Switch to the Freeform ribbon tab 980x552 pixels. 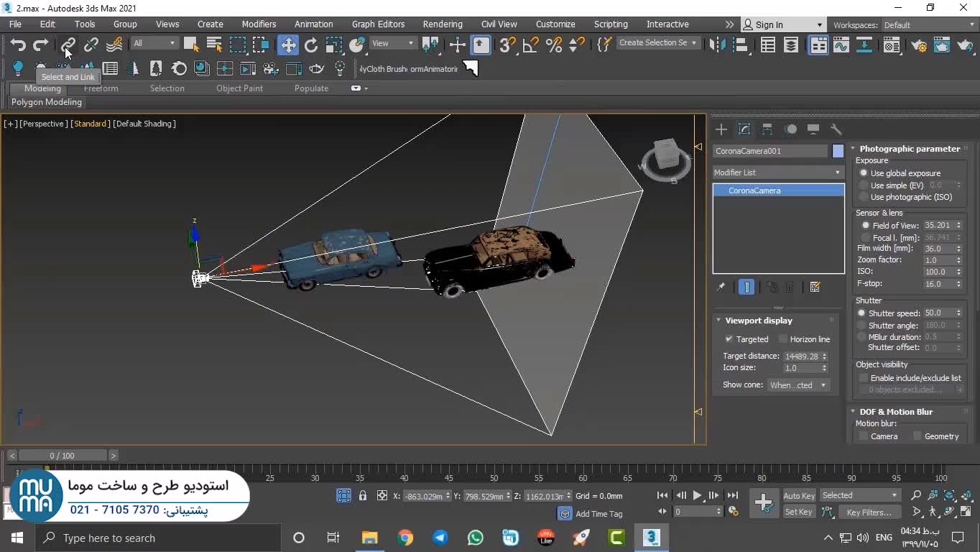pyautogui.click(x=101, y=88)
